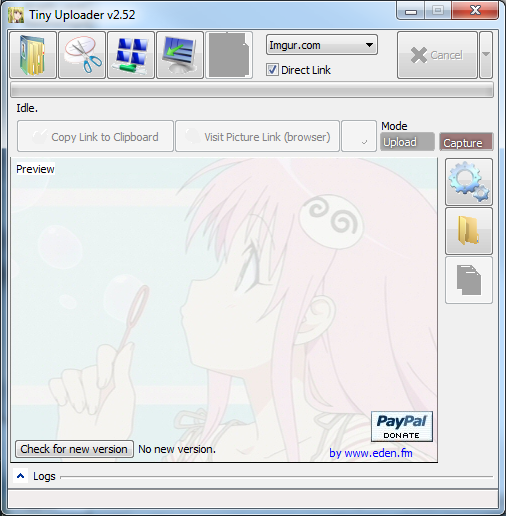Open small dropdown beside Visit Picture Link

[359, 136]
